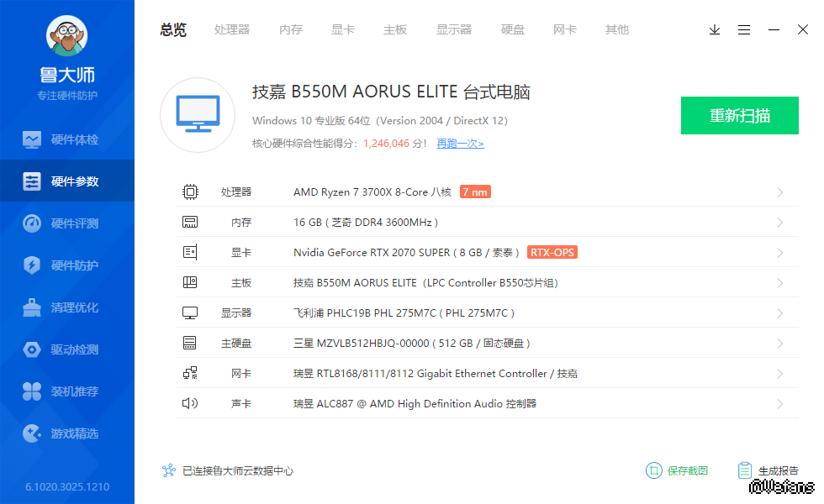Click the desktop computer monitor icon
The height and width of the screenshot is (504, 824).
click(x=198, y=115)
